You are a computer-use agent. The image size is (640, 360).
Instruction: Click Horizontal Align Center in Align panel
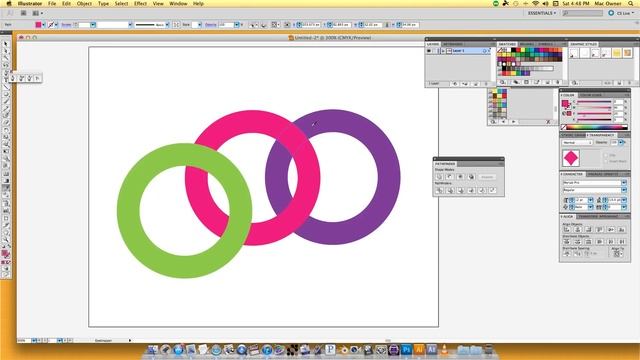pos(578,230)
